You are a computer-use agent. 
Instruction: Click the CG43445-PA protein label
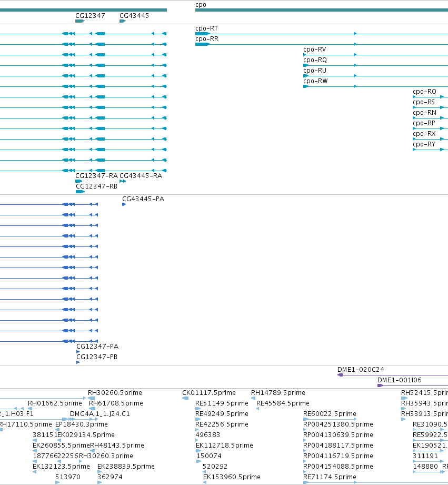coord(143,199)
